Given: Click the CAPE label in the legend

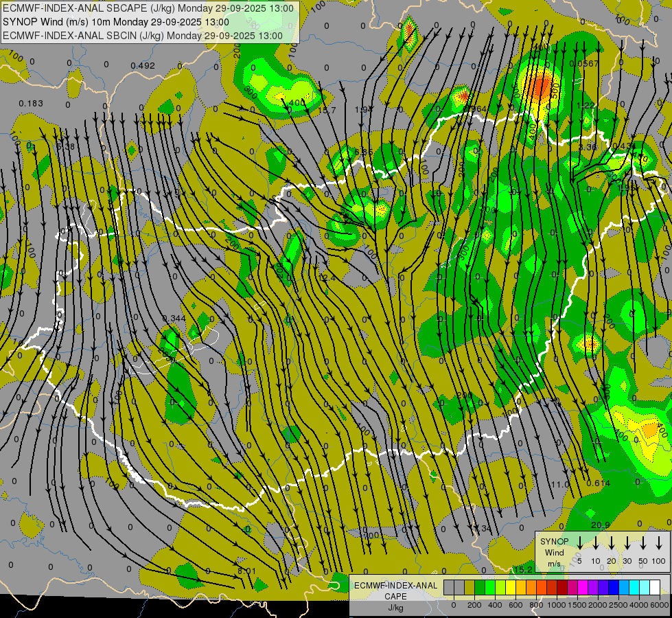Looking at the screenshot, I should point(395,596).
